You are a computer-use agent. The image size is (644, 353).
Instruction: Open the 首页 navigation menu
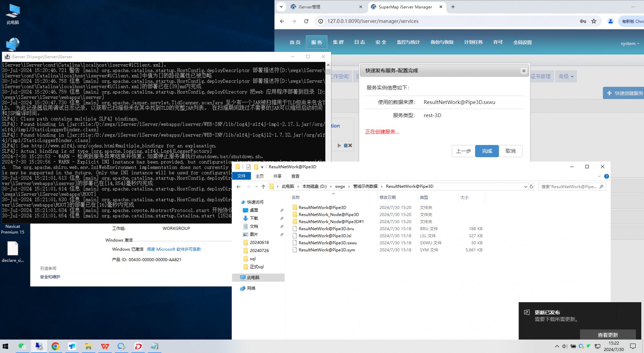[295, 42]
